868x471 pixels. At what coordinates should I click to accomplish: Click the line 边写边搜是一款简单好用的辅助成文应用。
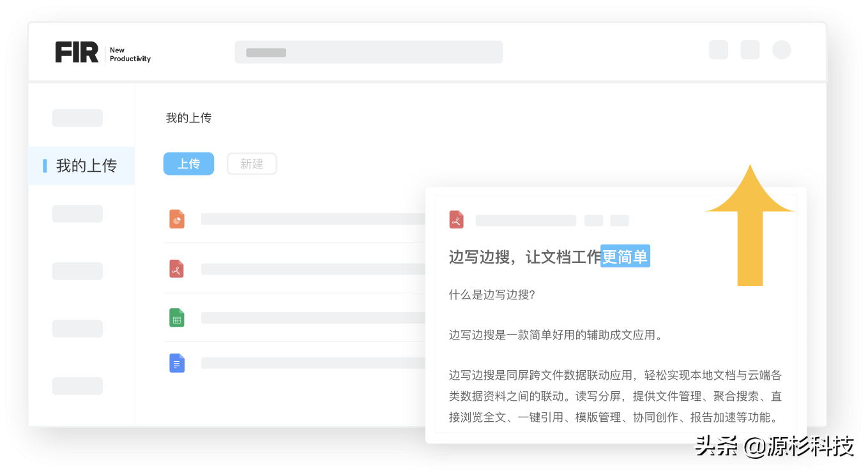click(556, 335)
